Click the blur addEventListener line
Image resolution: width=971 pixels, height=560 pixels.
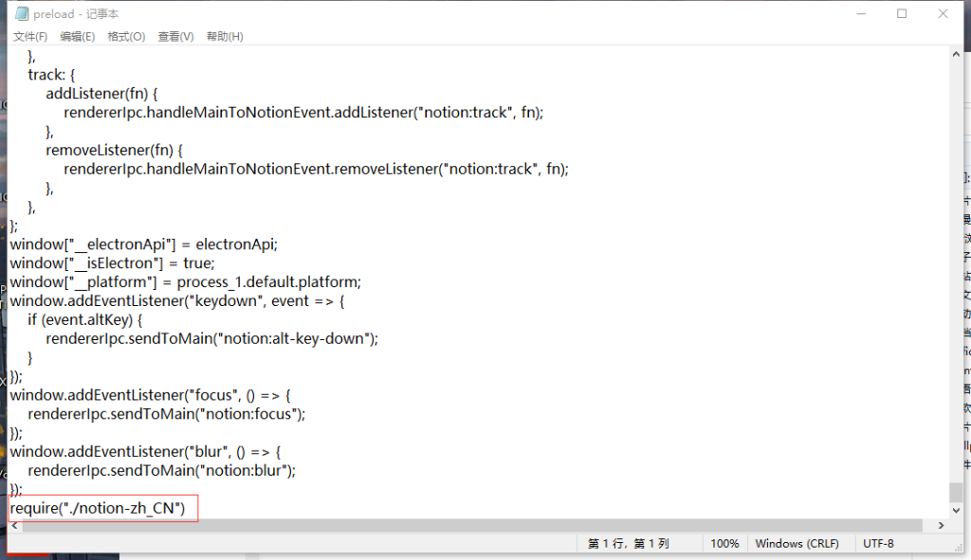click(x=145, y=452)
